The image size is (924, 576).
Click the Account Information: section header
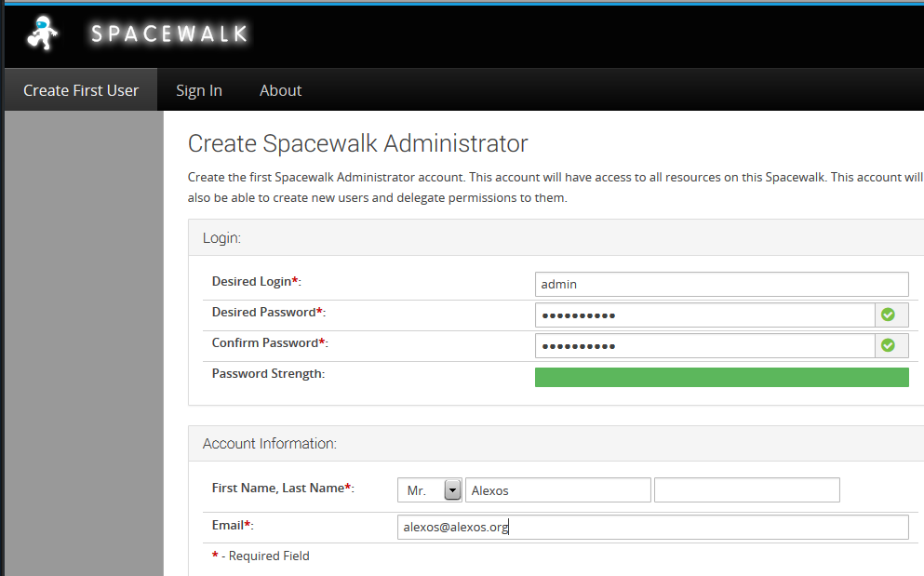[269, 443]
